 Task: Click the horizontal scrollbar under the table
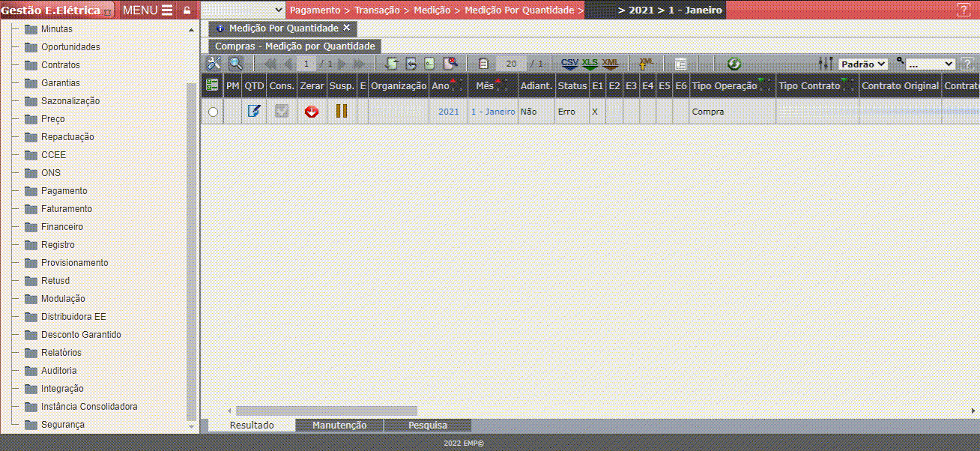click(327, 411)
